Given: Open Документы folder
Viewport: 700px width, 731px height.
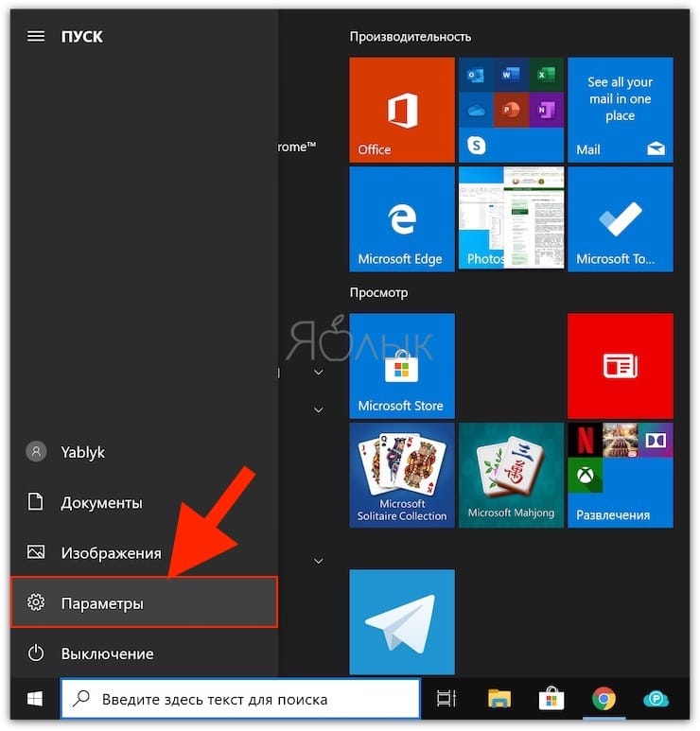Looking at the screenshot, I should (145, 502).
